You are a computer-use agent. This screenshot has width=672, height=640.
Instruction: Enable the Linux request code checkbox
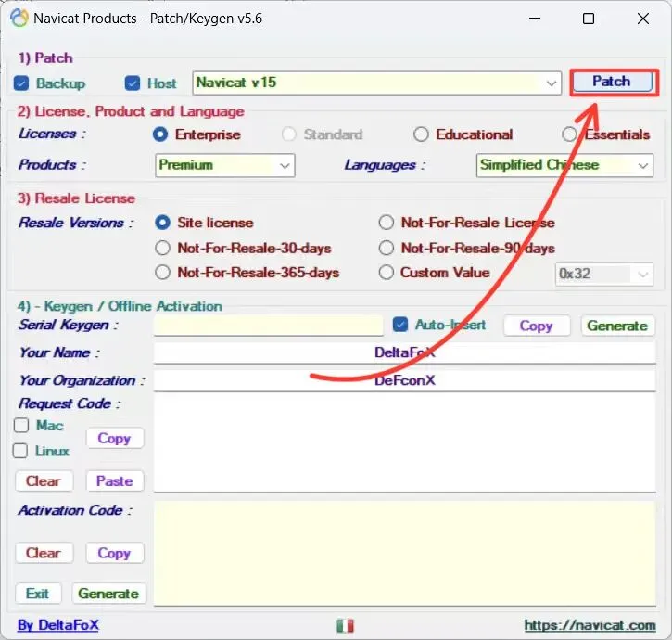20,451
